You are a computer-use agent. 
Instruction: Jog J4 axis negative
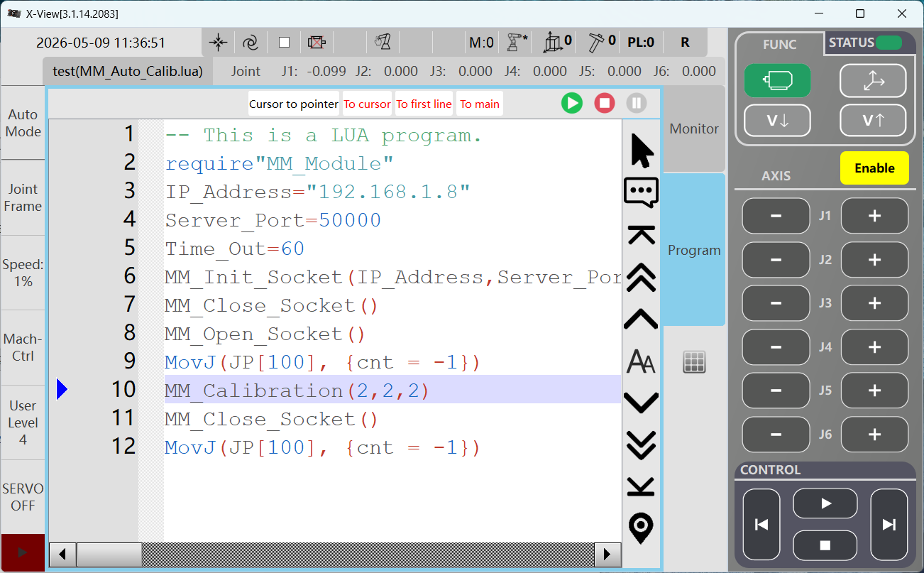[776, 347]
